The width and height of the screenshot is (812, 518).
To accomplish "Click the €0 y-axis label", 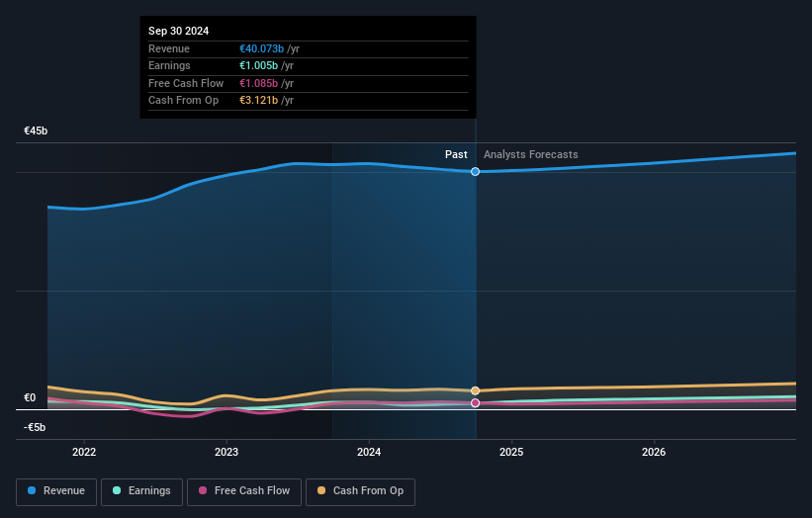I will point(30,397).
